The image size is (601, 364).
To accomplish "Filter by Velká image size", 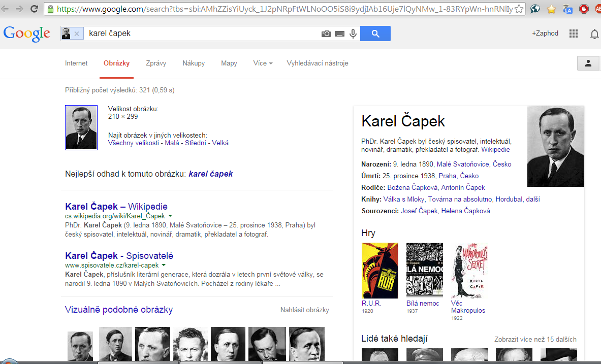I will point(220,143).
